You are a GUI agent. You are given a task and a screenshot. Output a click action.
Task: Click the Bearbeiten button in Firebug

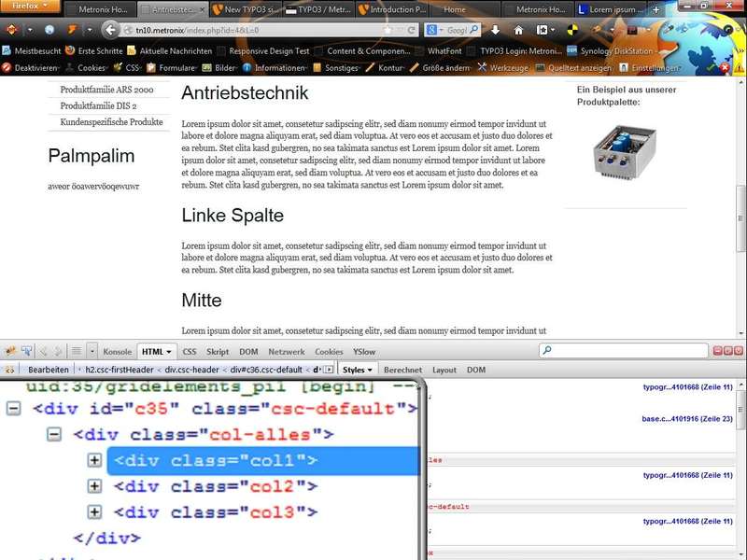coord(48,370)
